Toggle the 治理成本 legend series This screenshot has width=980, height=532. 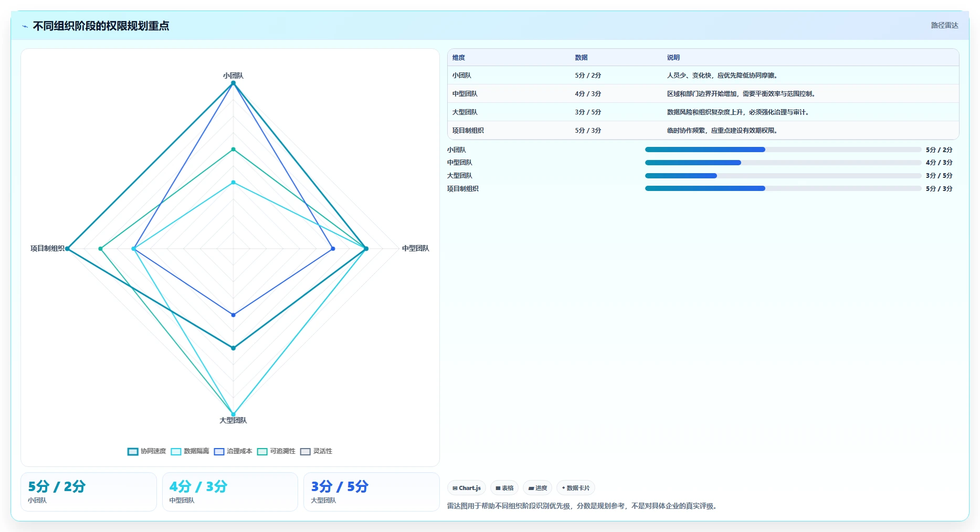[x=233, y=451]
